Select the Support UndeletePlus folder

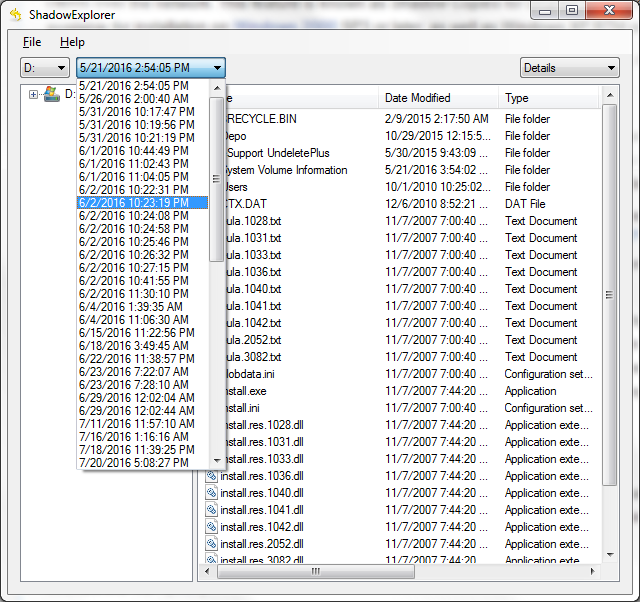pos(278,153)
